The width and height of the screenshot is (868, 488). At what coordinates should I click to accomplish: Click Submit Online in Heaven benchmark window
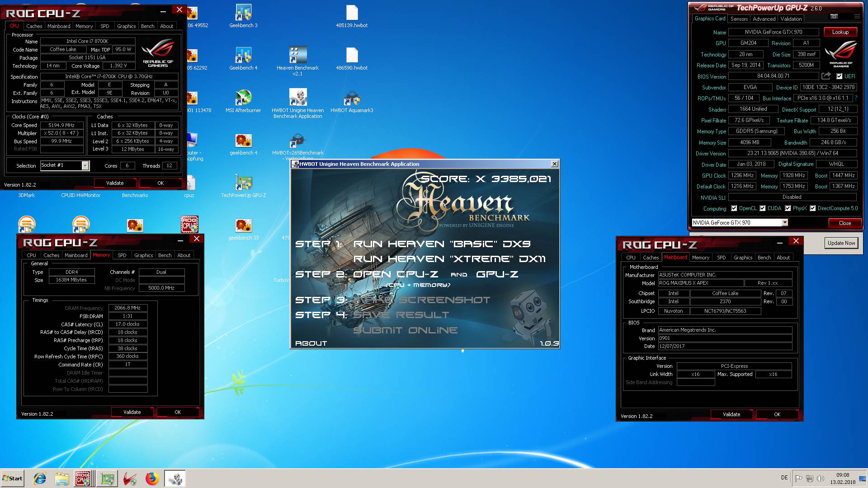coord(405,330)
